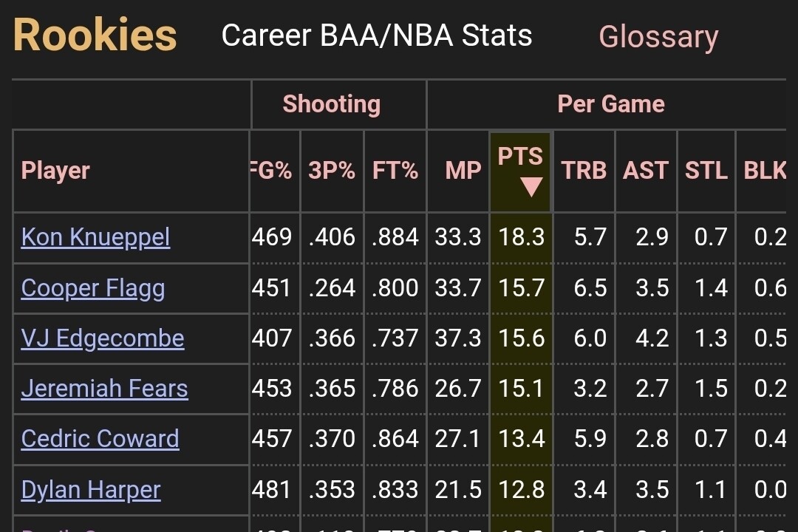
Task: Click the PTS sort arrow icon
Action: point(531,188)
